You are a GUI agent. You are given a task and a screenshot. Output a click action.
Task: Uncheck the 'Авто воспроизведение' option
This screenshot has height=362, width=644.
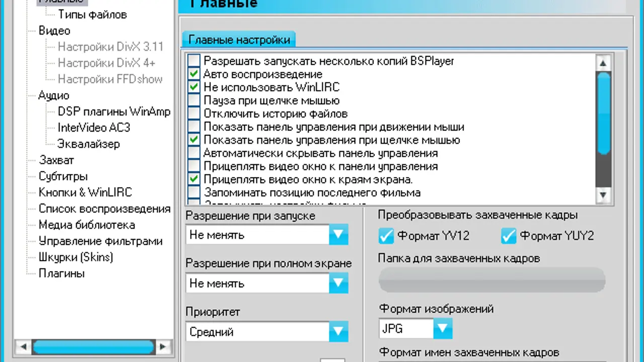coord(194,74)
